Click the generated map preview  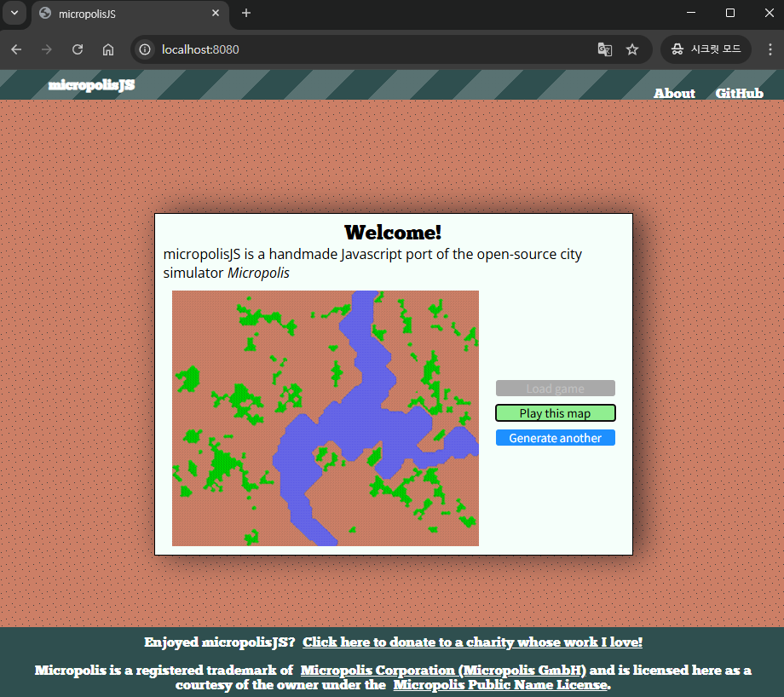click(x=326, y=418)
